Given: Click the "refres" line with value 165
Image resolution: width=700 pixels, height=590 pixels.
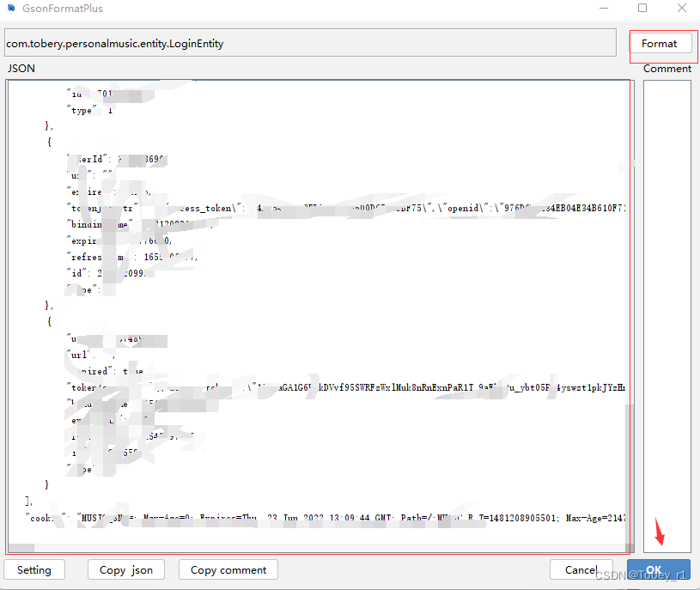Looking at the screenshot, I should click(132, 257).
